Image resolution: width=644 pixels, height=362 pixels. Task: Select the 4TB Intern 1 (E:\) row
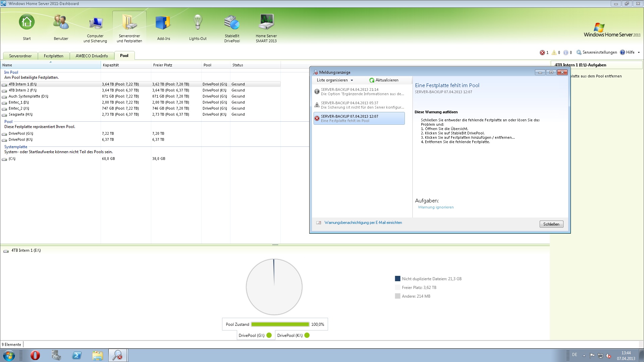[141, 84]
